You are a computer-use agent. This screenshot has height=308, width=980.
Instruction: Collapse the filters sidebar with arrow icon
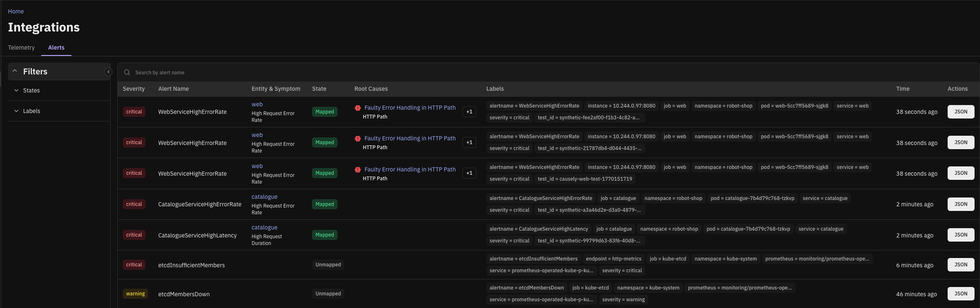108,72
